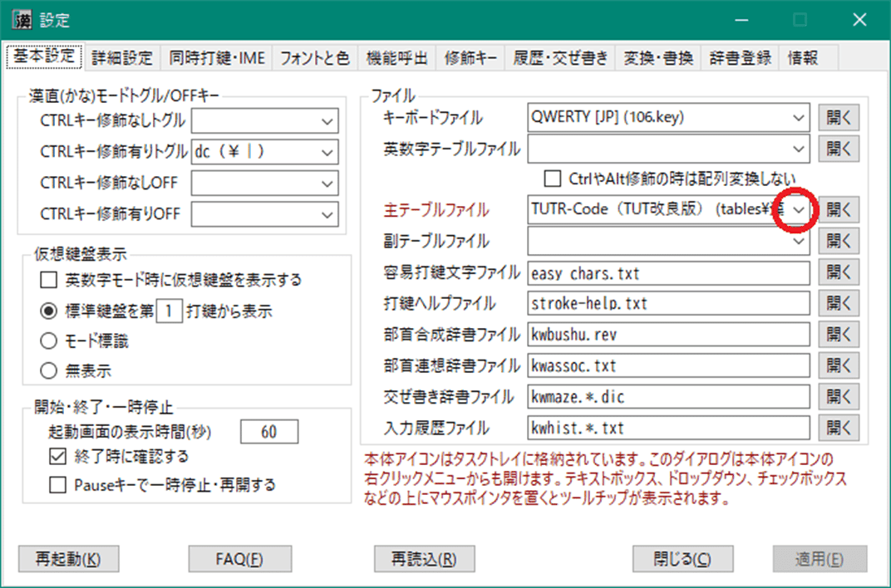Open the FAQ(F) button
Viewport: 891px width, 588px height.
[x=240, y=559]
